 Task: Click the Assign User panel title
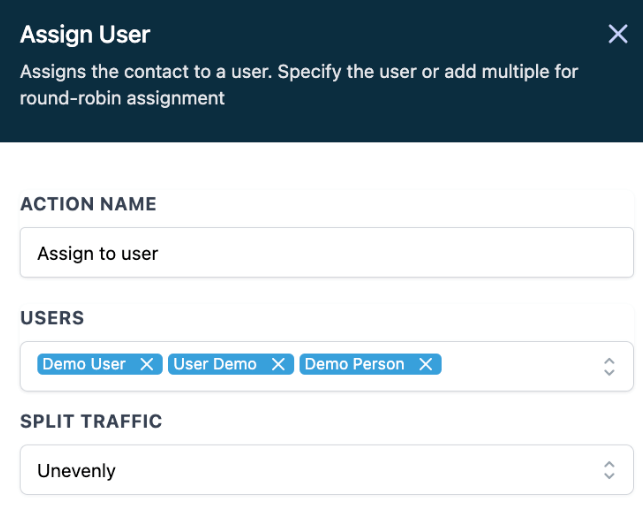pyautogui.click(x=85, y=35)
